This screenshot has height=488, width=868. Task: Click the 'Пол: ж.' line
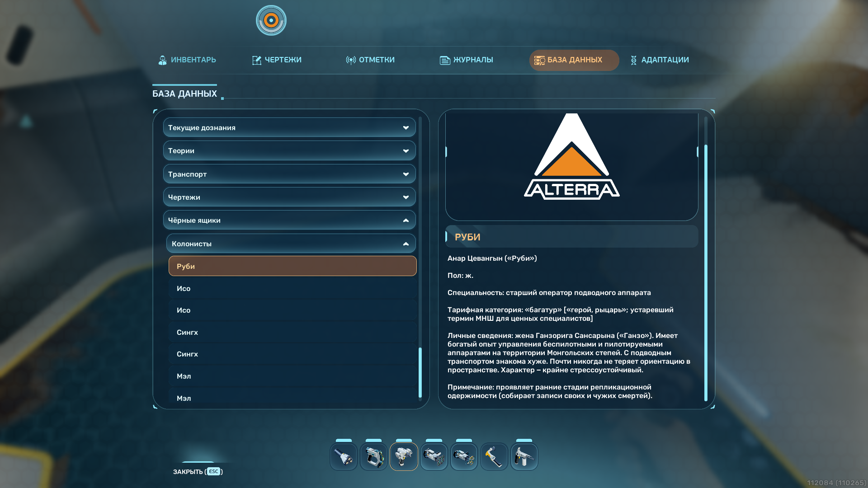pos(460,275)
